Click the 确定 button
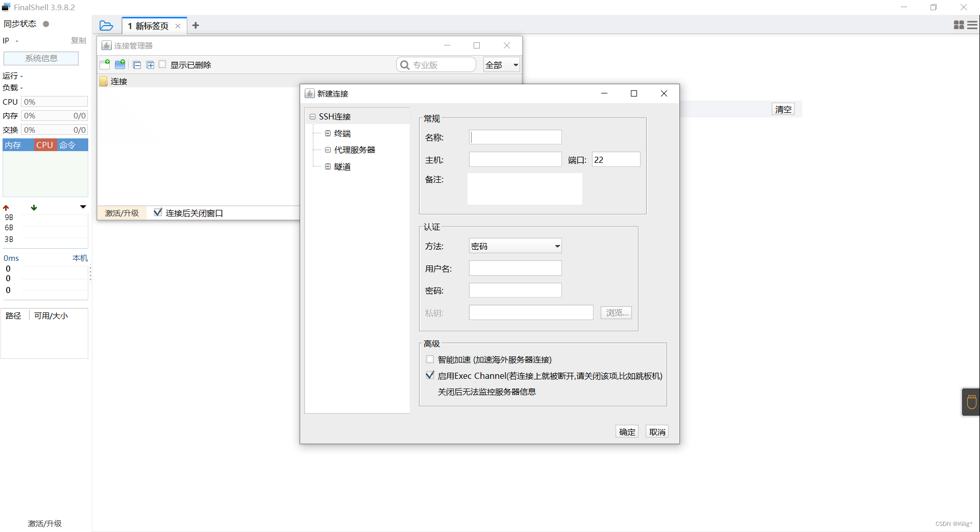This screenshot has height=532, width=980. point(627,432)
